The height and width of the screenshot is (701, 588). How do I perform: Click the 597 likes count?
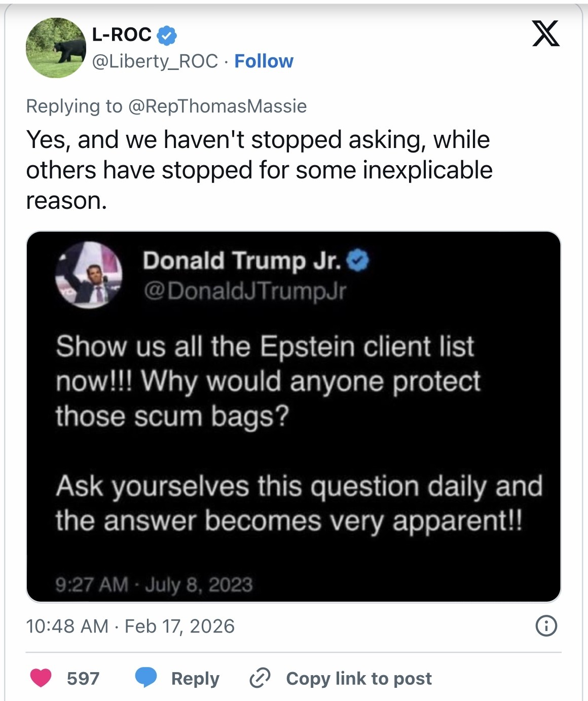[x=83, y=678]
